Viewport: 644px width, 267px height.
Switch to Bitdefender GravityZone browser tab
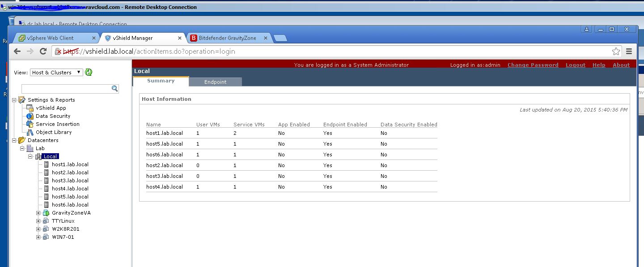pos(227,38)
